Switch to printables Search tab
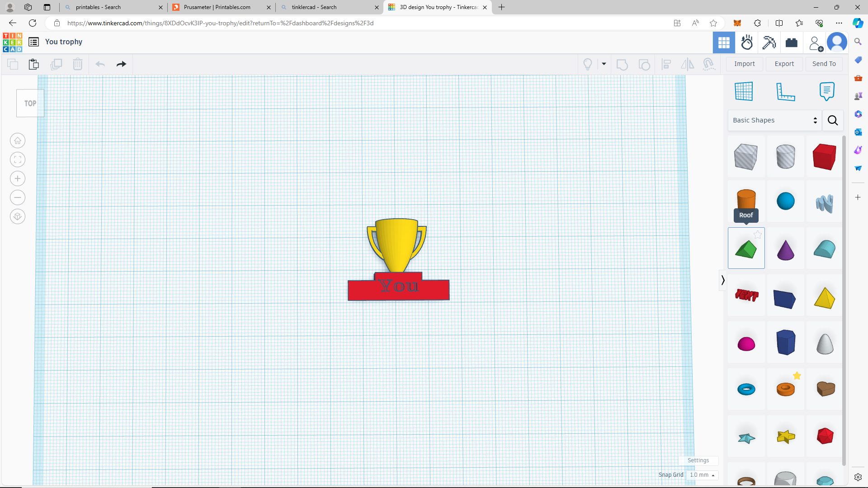Viewport: 868px width, 488px height. coord(113,7)
